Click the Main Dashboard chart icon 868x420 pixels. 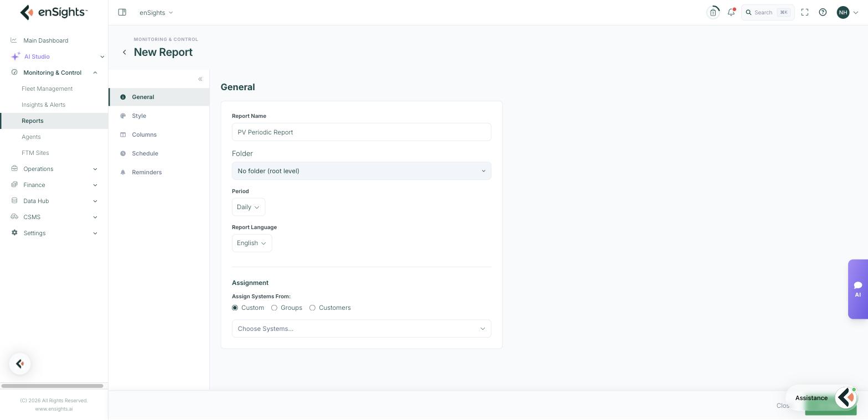[x=14, y=40]
